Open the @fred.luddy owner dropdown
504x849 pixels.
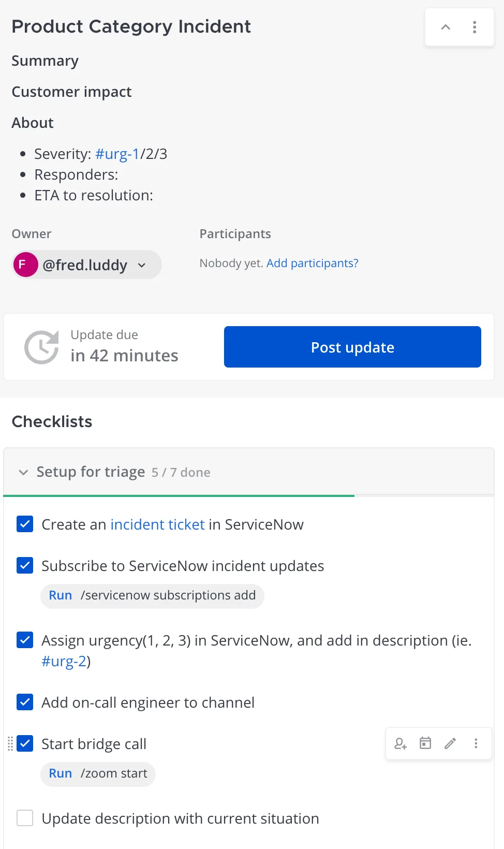click(87, 265)
